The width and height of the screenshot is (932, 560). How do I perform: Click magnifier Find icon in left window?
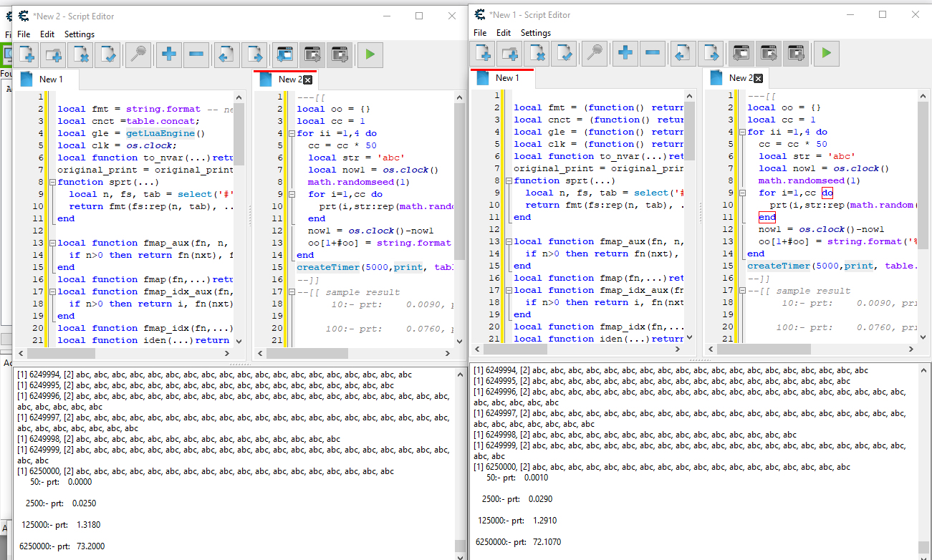(x=138, y=55)
